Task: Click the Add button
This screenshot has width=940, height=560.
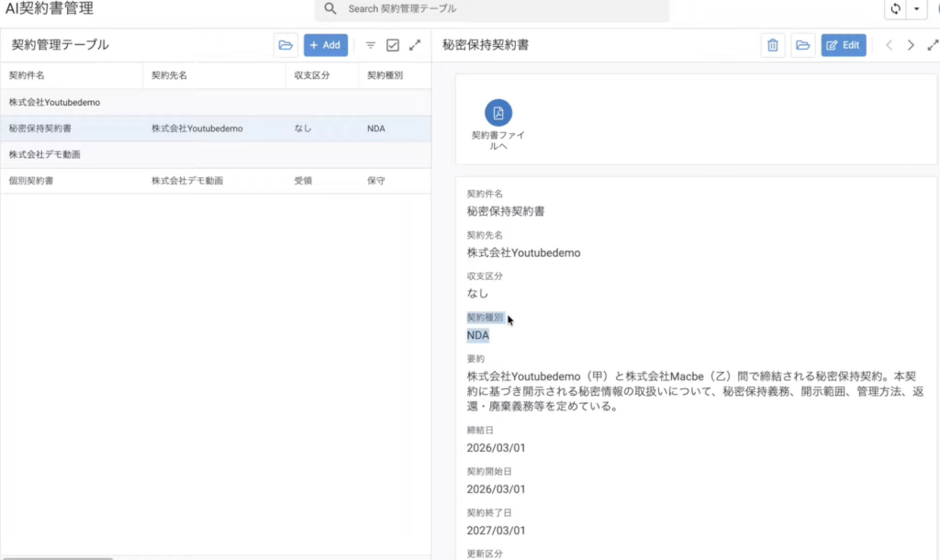Action: [x=325, y=45]
